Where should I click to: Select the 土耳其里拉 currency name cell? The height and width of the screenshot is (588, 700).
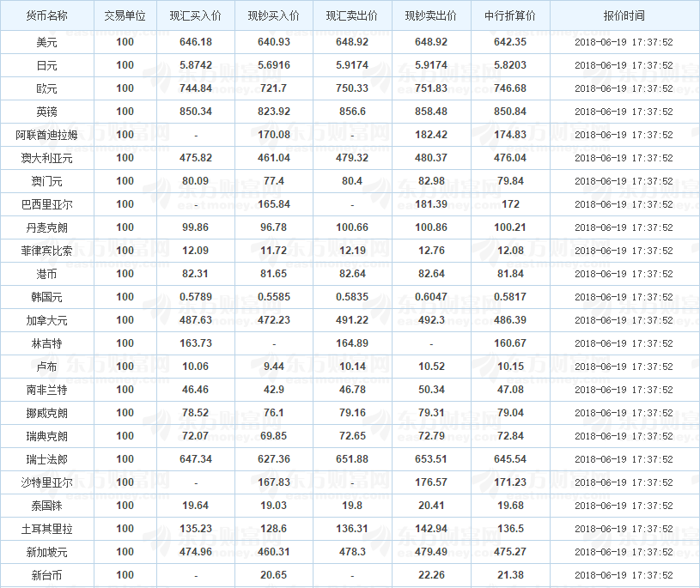(47, 530)
